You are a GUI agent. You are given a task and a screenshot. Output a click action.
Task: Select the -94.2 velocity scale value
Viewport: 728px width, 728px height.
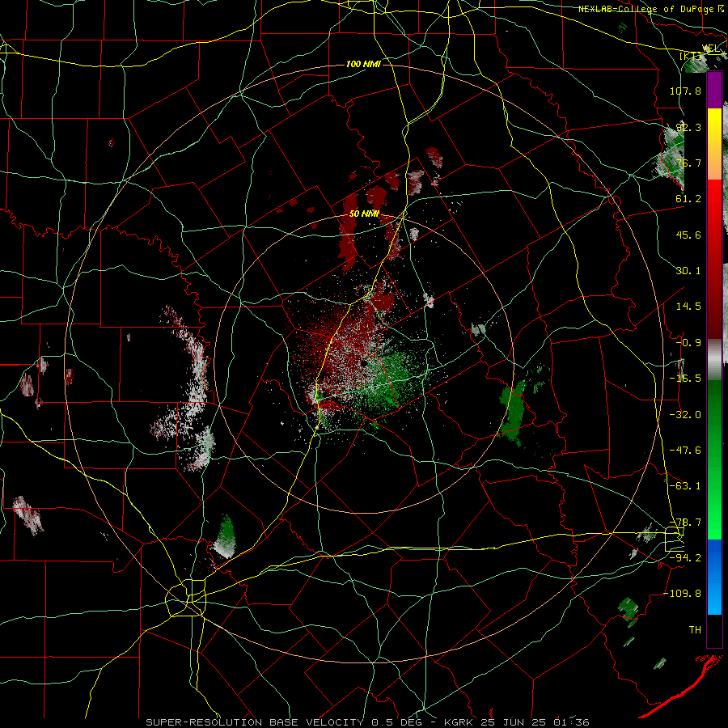(x=686, y=558)
